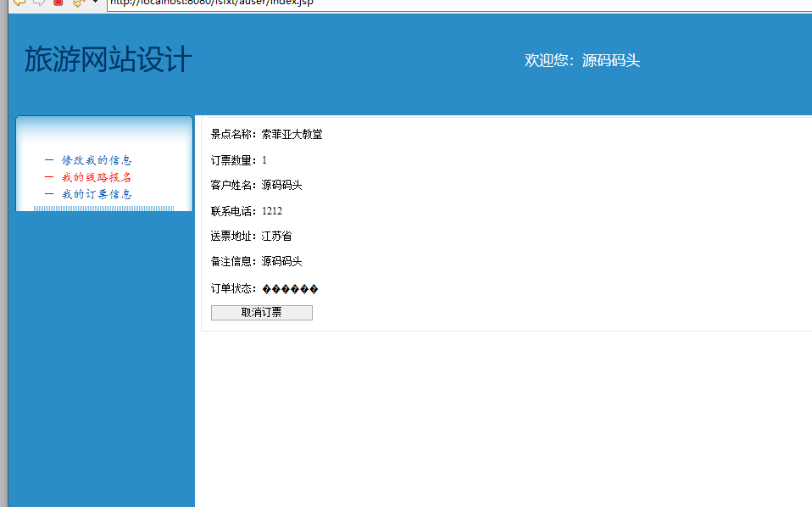Click the dash bullet beside 修改我的信息
The height and width of the screenshot is (507, 812).
click(x=49, y=159)
